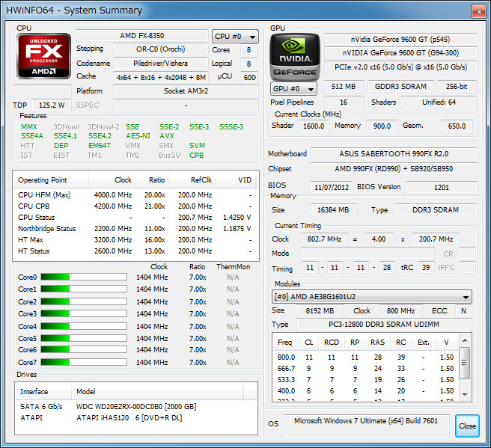Open the CPU #0 selector dropdown
491x448 pixels.
click(x=235, y=37)
